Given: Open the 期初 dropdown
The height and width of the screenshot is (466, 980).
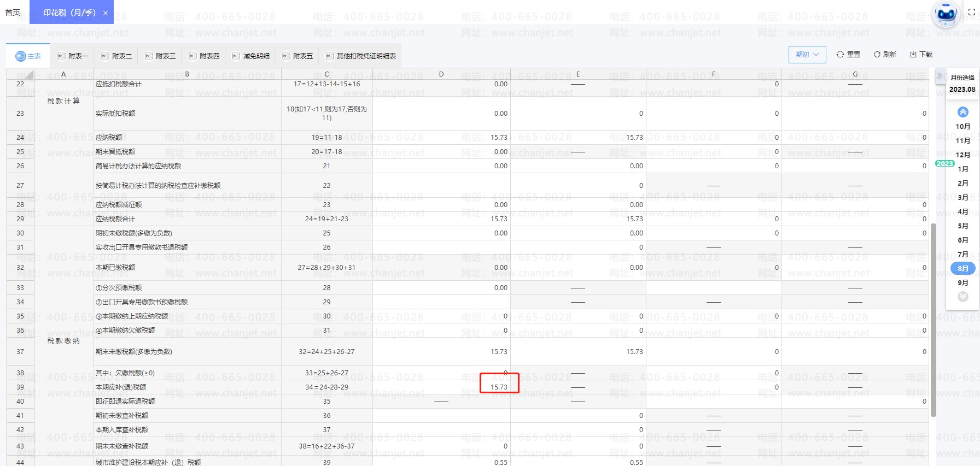Looking at the screenshot, I should [807, 55].
